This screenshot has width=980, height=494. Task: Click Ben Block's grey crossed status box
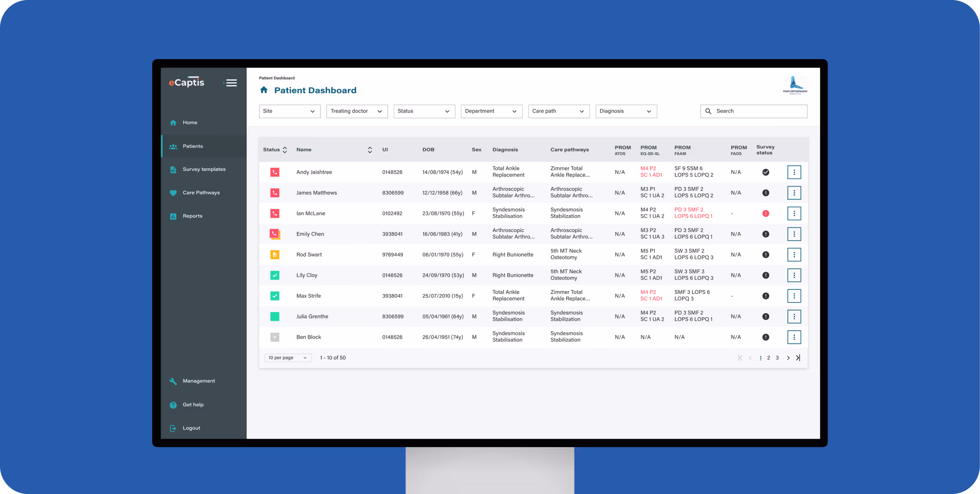[x=275, y=337]
